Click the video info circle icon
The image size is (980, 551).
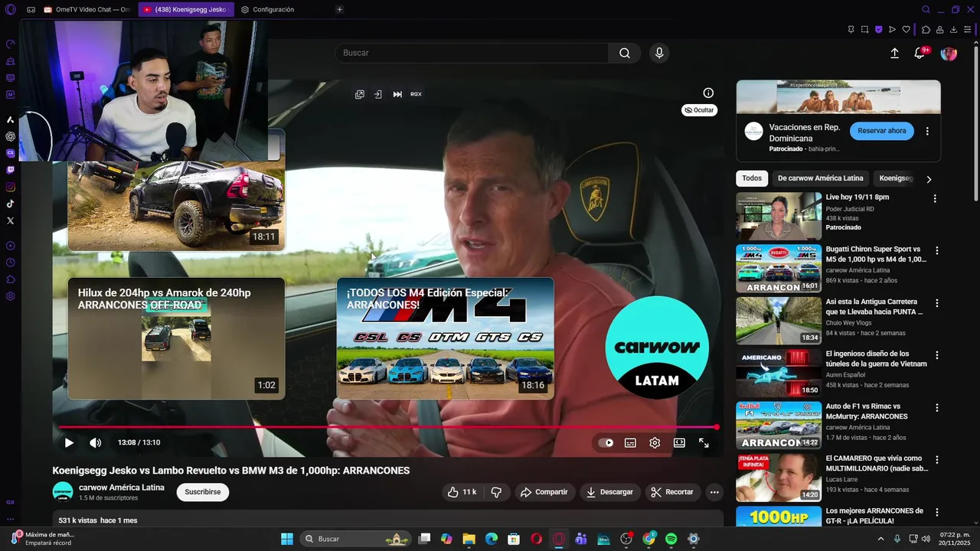click(x=708, y=93)
